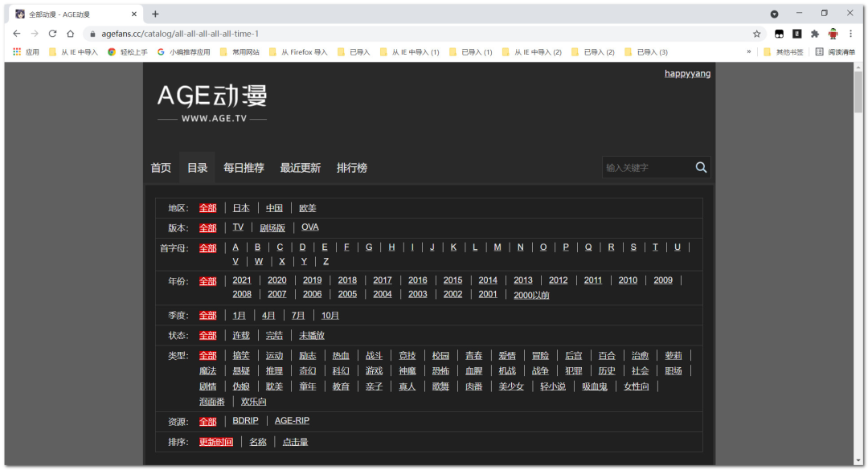This screenshot has width=868, height=470.
Task: Click the browser back arrow
Action: pos(17,34)
